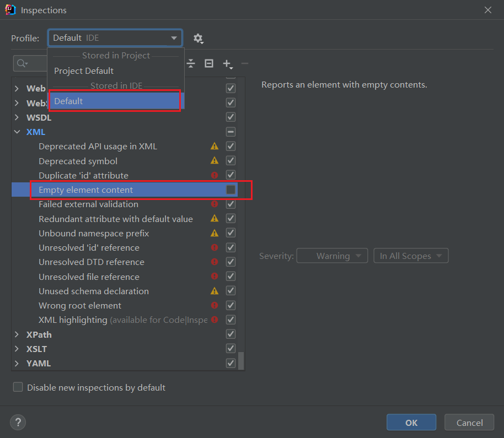The width and height of the screenshot is (504, 438).
Task: Click error icon beside Unresolved file reference
Action: click(x=215, y=276)
